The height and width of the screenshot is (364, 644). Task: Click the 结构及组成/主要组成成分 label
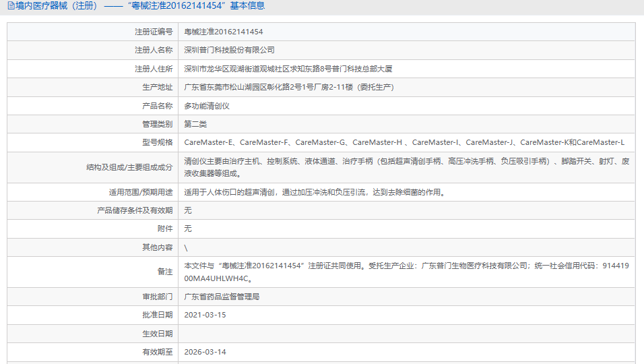pyautogui.click(x=129, y=167)
